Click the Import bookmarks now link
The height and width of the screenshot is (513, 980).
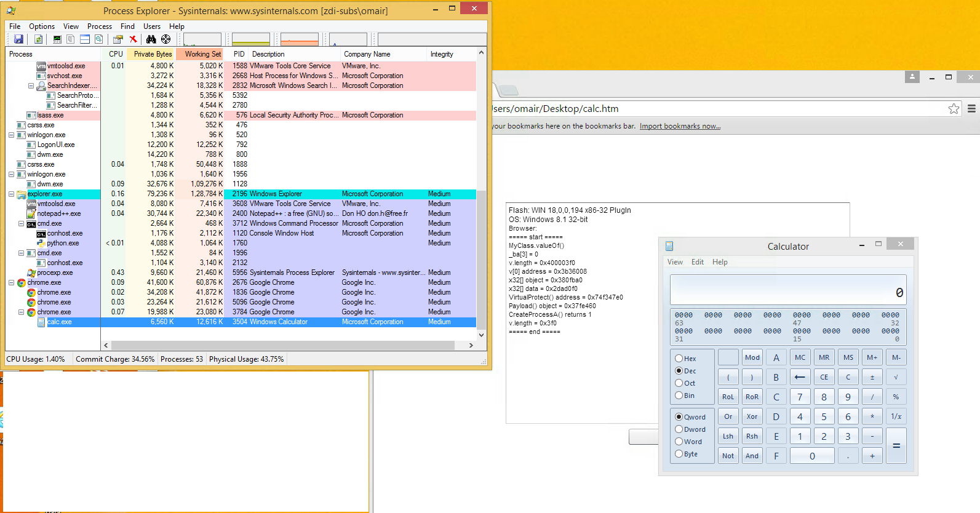point(680,126)
